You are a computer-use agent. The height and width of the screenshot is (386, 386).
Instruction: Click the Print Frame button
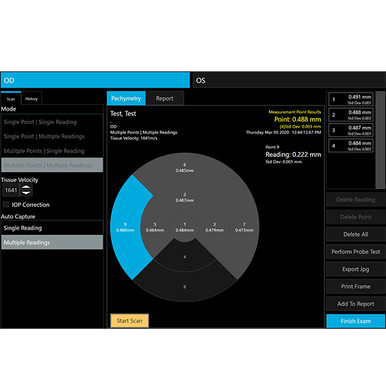point(355,286)
